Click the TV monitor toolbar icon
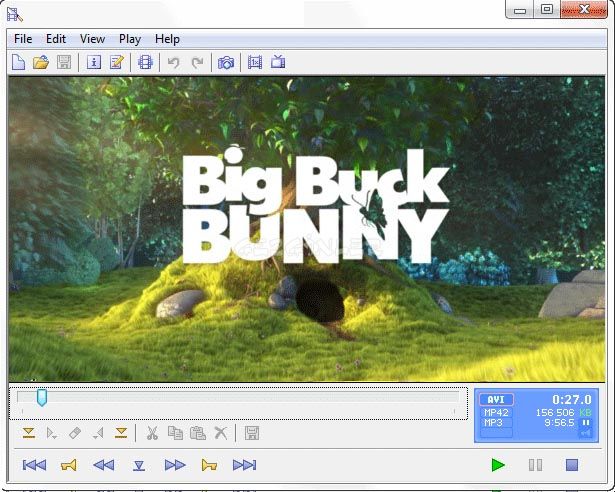The height and width of the screenshot is (492, 615). [278, 62]
